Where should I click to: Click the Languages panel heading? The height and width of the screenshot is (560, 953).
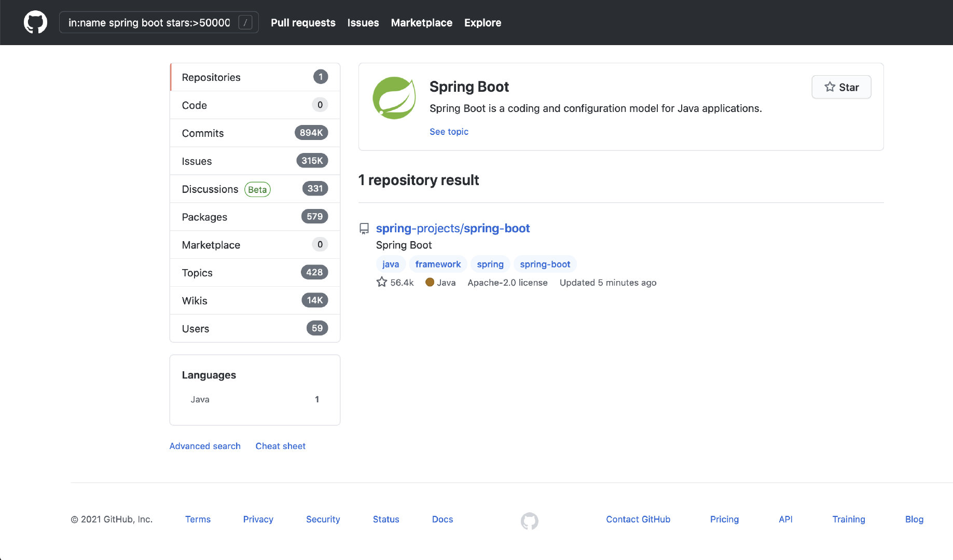209,375
